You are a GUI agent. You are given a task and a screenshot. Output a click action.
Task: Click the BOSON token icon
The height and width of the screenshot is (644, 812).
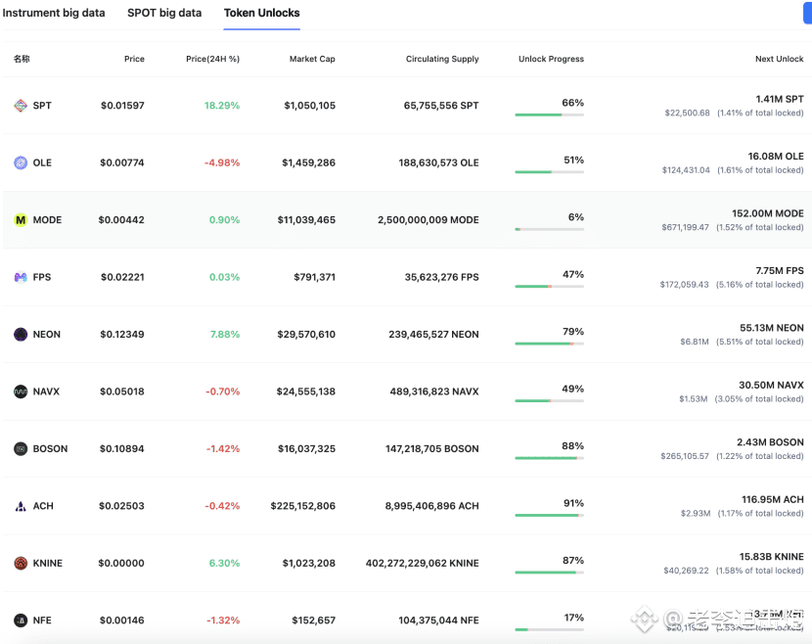[21, 449]
